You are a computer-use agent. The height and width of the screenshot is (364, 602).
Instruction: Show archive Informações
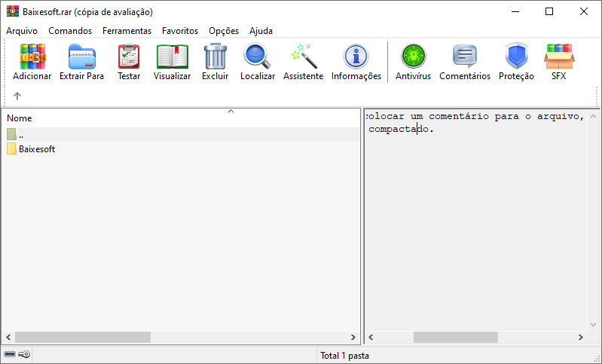coord(356,62)
